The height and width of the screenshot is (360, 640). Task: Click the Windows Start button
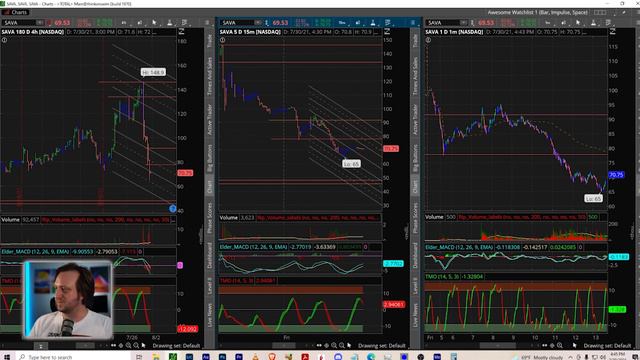(7, 357)
